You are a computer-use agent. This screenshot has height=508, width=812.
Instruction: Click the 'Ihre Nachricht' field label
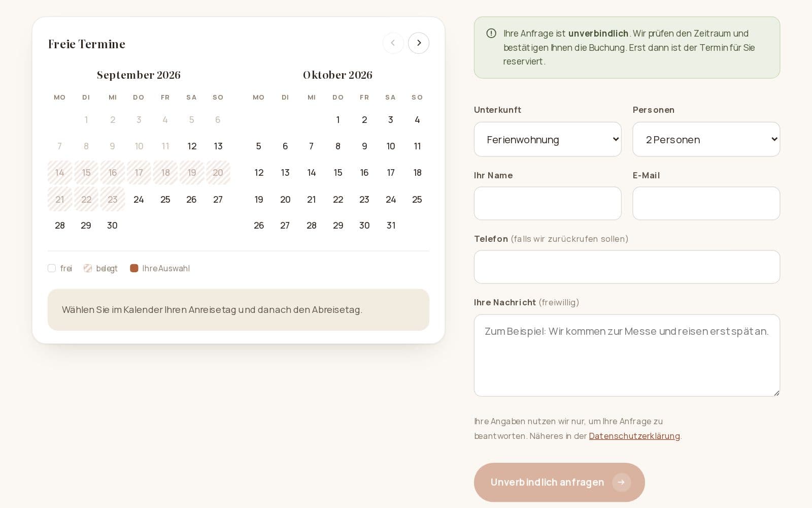point(505,302)
